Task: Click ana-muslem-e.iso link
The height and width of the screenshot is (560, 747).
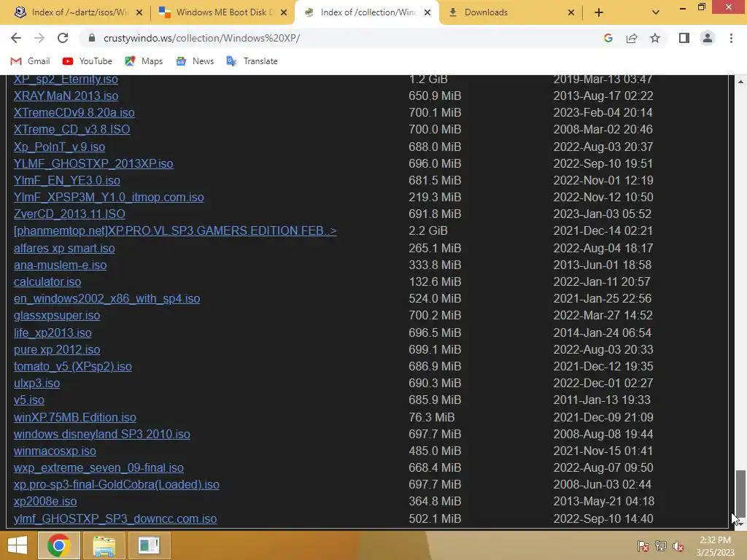Action: click(x=60, y=265)
